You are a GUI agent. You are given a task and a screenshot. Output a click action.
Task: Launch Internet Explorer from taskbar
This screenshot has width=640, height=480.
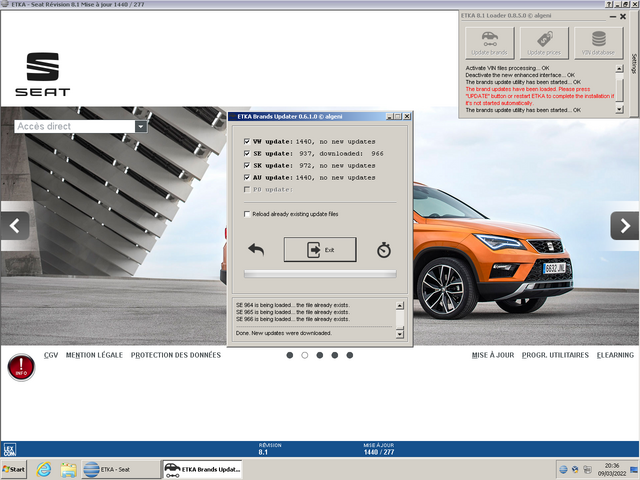44,469
